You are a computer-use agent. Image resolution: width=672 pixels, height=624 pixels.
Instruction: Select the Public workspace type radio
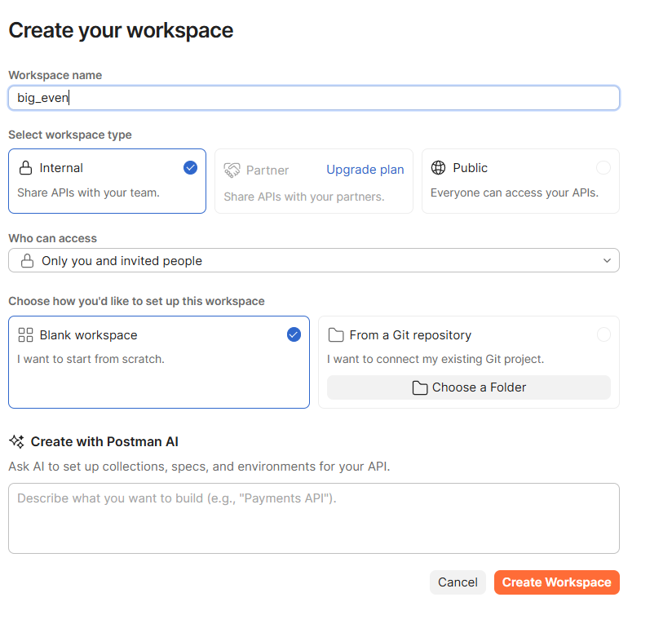click(x=603, y=167)
